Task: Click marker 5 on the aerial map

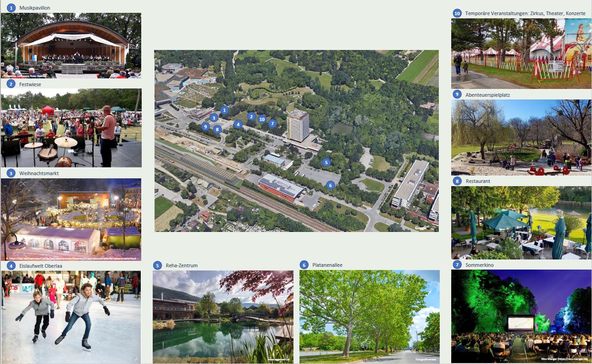Action: click(x=326, y=162)
